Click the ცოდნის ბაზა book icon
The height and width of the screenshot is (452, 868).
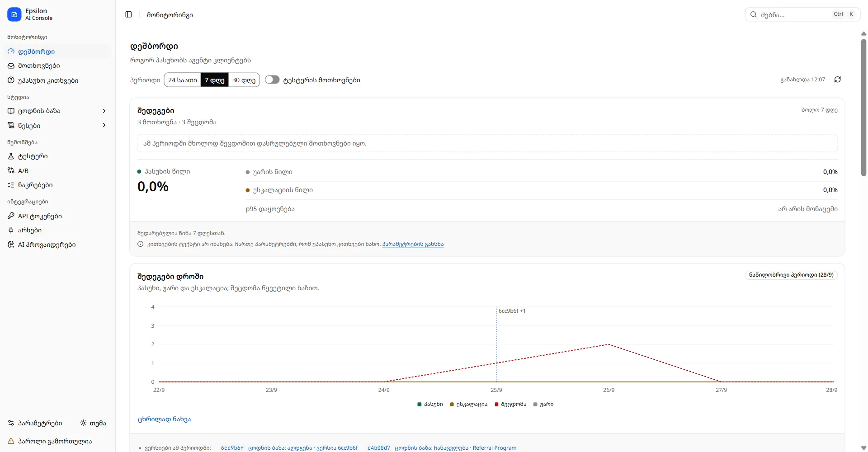(x=11, y=111)
